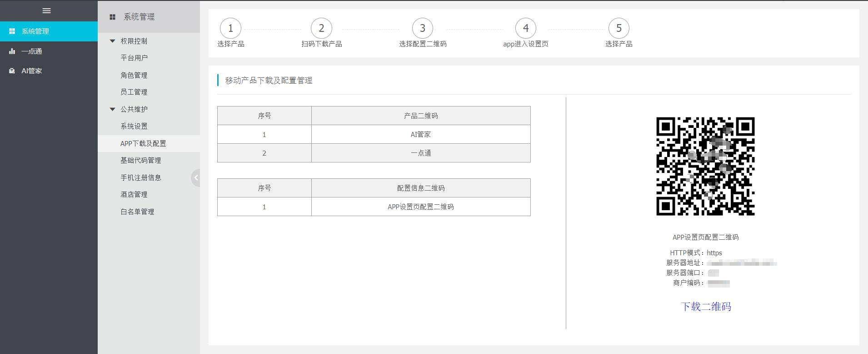Viewport: 868px width, 354px height.
Task: Click APP设置页配置二维码 caption under QR code
Action: click(706, 238)
